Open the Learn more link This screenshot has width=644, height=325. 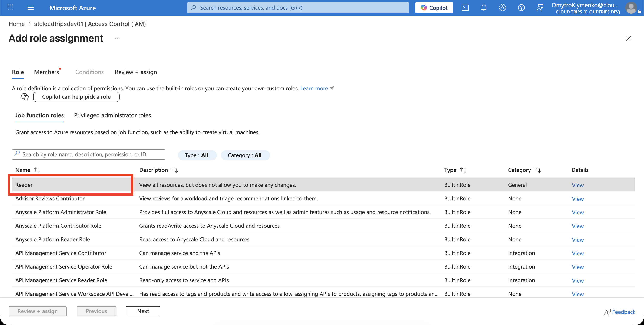314,88
